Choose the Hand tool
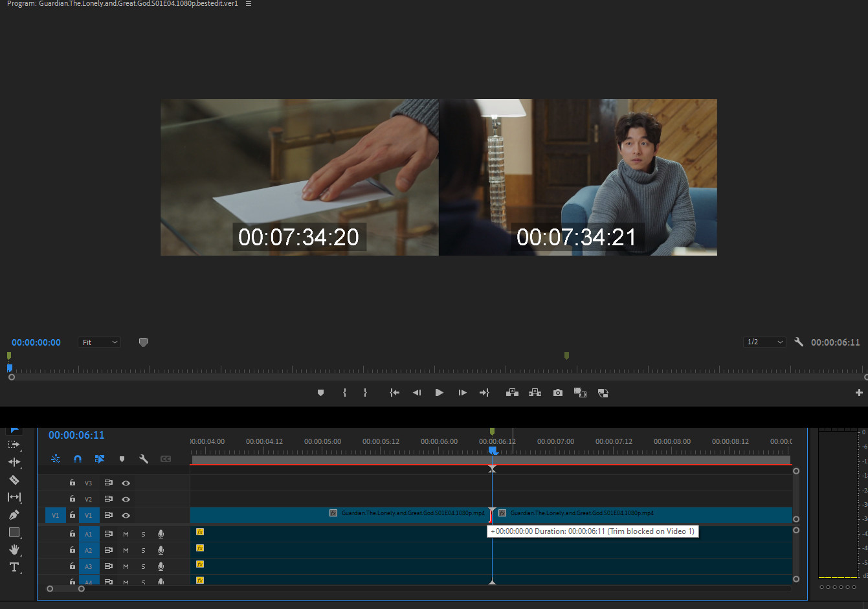 pyautogui.click(x=14, y=549)
